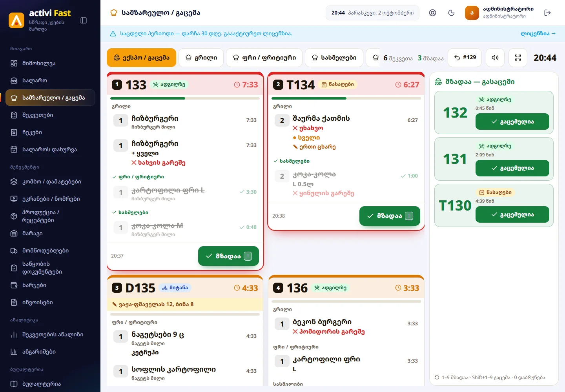565x392 pixels.
Task: Collapse the sidebar with the panel icon
Action: point(84,20)
